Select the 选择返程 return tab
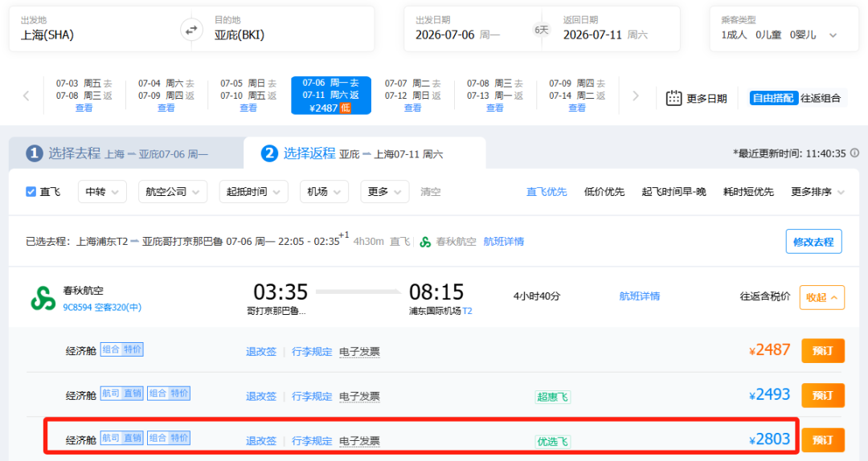Image resolution: width=868 pixels, height=461 pixels. pyautogui.click(x=365, y=153)
